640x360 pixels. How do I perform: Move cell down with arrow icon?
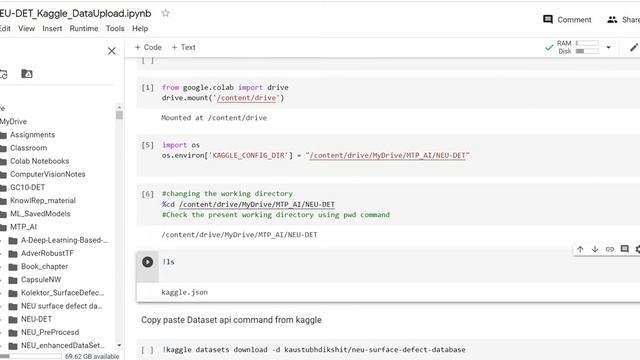pos(595,249)
